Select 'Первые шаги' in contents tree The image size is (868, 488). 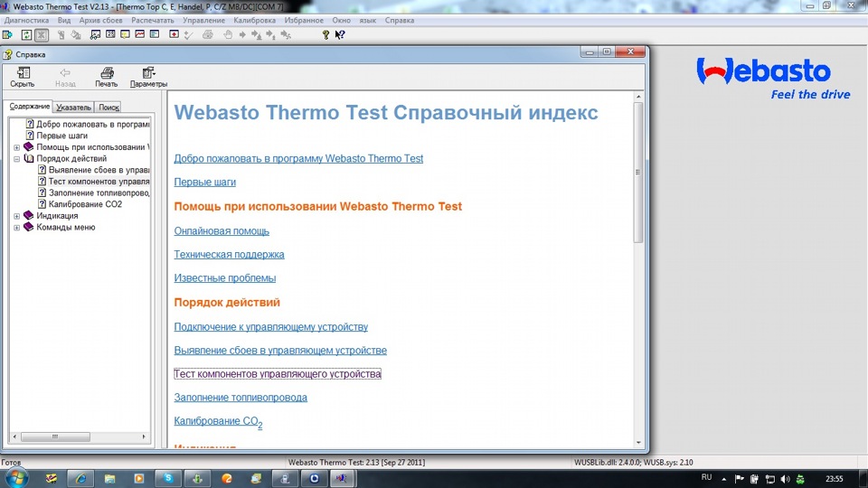tap(62, 136)
